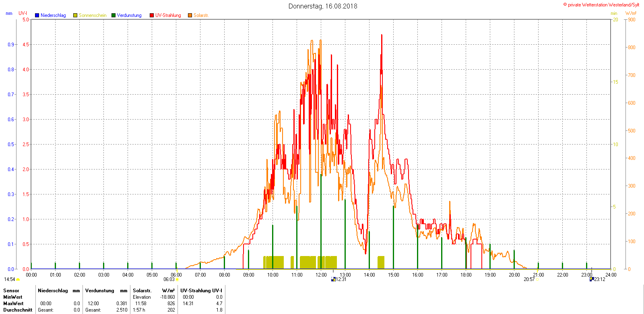This screenshot has width=644, height=314.
Task: Click the moon icon beside 23:12
Action: point(592,279)
